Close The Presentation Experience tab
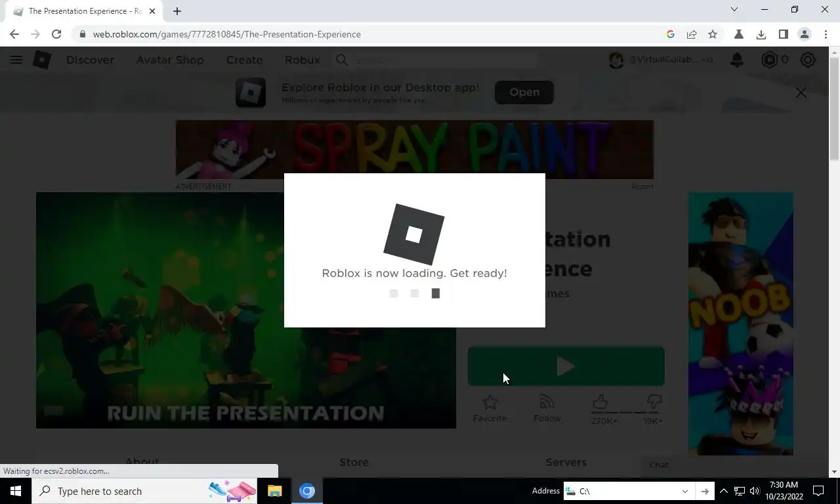Image resolution: width=840 pixels, height=504 pixels. [x=152, y=10]
